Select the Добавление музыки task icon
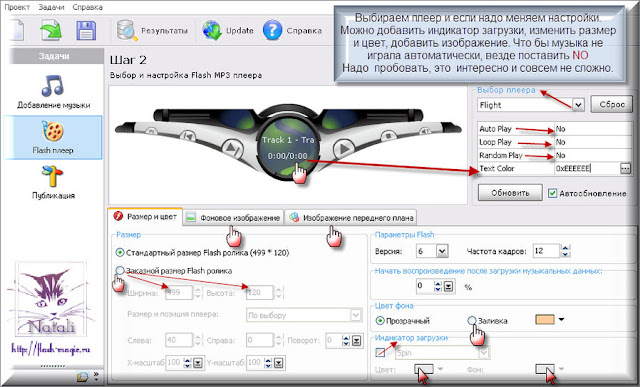Viewport: 640px width, 387px height. (x=52, y=86)
